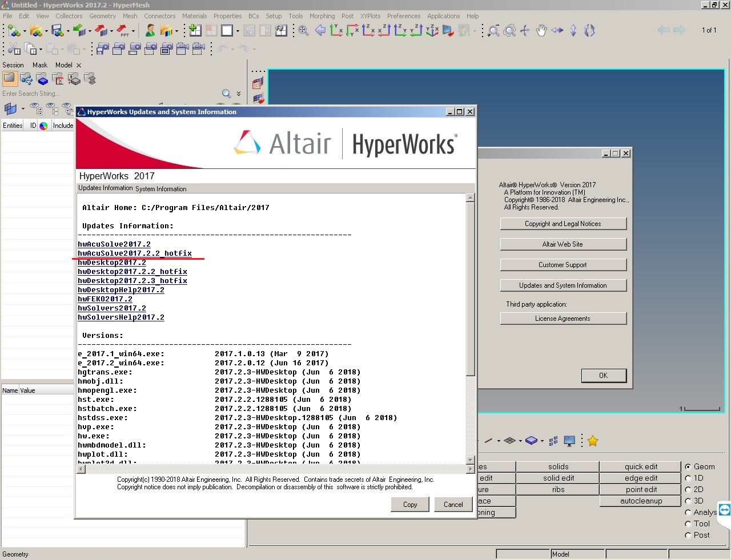Image resolution: width=731 pixels, height=560 pixels.
Task: Open the Open Model dropdown arrow
Action: tap(46, 31)
